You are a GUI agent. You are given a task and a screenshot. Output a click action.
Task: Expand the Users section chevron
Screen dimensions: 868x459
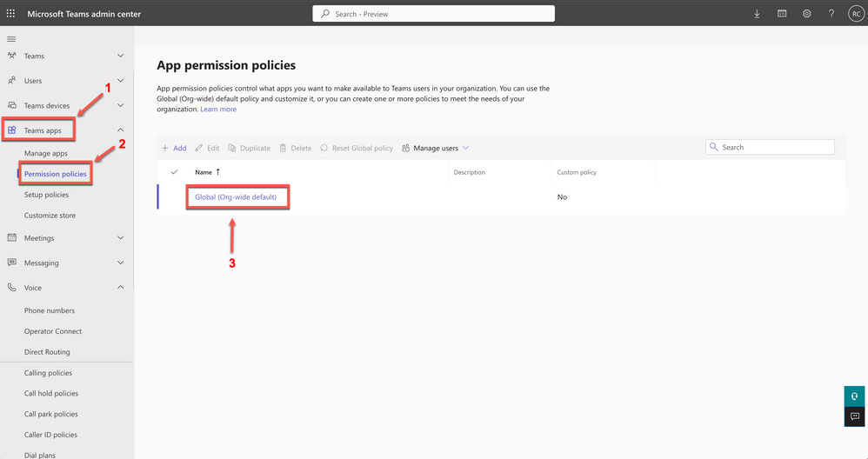tap(121, 81)
